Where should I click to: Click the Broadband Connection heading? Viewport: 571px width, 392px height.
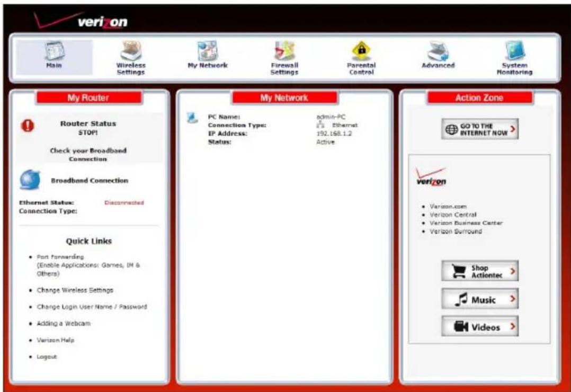[x=90, y=181]
